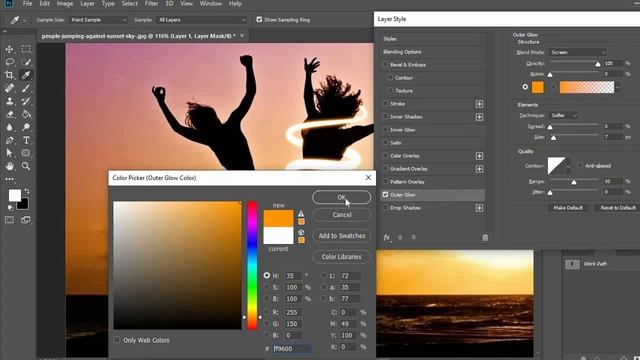
Task: Toggle Quick Mask mode
Action: (9, 220)
